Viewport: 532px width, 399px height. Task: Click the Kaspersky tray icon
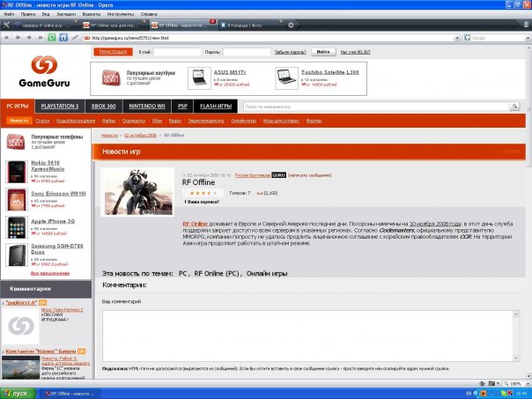point(510,394)
